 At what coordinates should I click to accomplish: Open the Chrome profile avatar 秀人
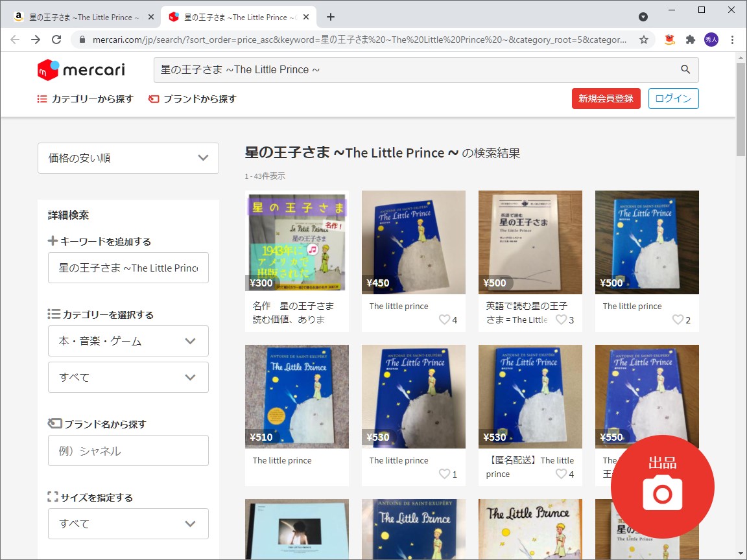pos(711,40)
